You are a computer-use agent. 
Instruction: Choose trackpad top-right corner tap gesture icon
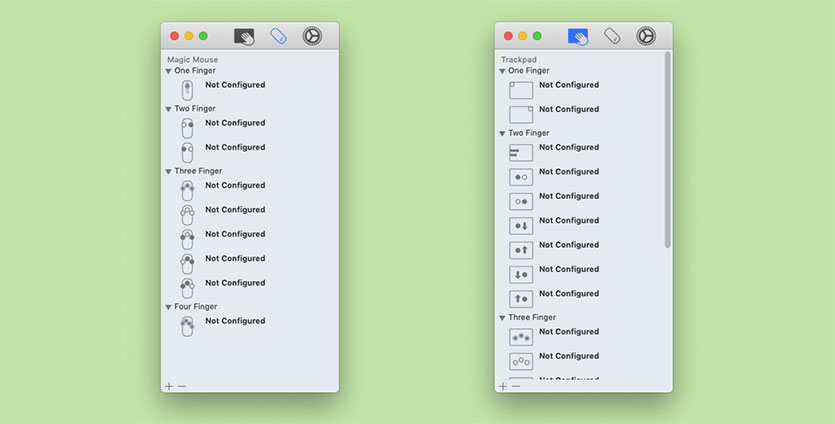point(520,114)
